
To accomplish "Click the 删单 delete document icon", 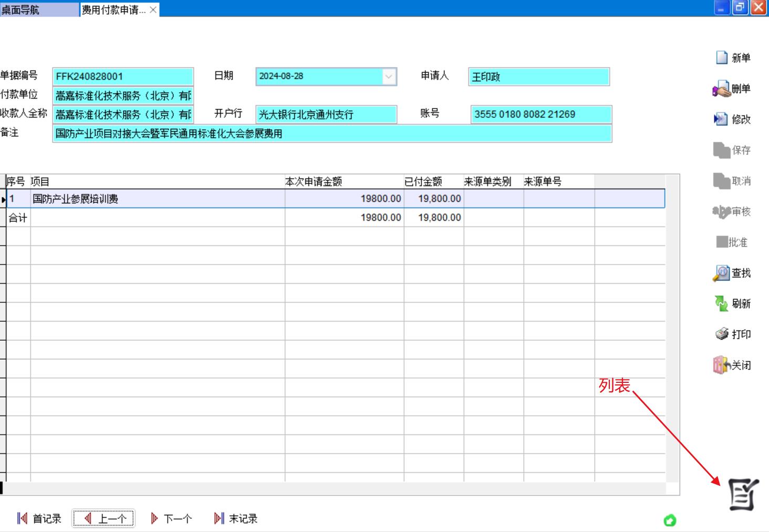I will (722, 89).
